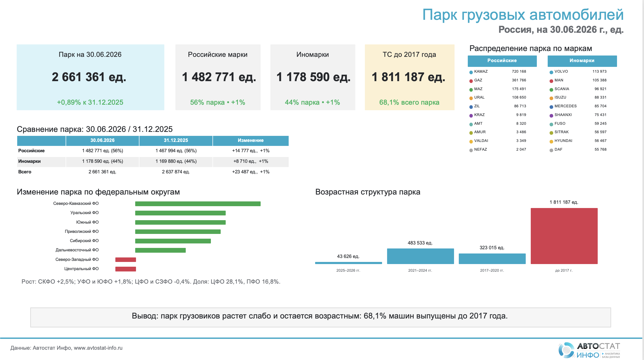Image resolution: width=644 pixels, height=360 pixels.
Task: Click the +0,89% к 31.12.2025 text
Action: (90, 102)
